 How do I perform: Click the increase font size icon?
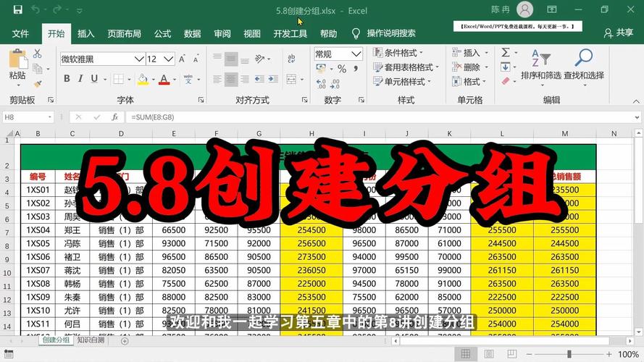[182, 59]
